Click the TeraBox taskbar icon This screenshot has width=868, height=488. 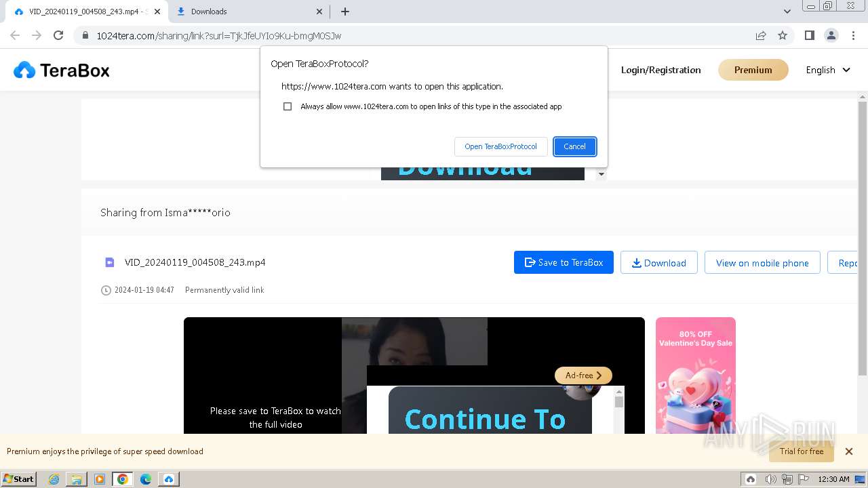169,479
